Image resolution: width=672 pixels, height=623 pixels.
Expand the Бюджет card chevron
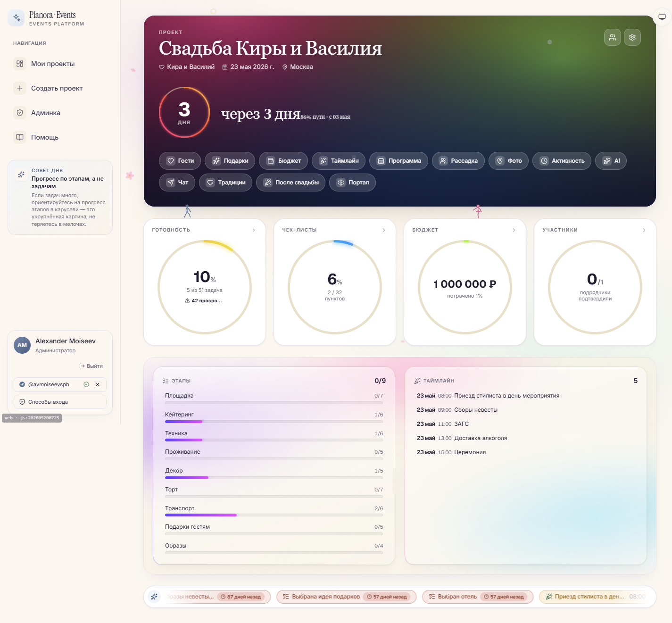coord(514,230)
